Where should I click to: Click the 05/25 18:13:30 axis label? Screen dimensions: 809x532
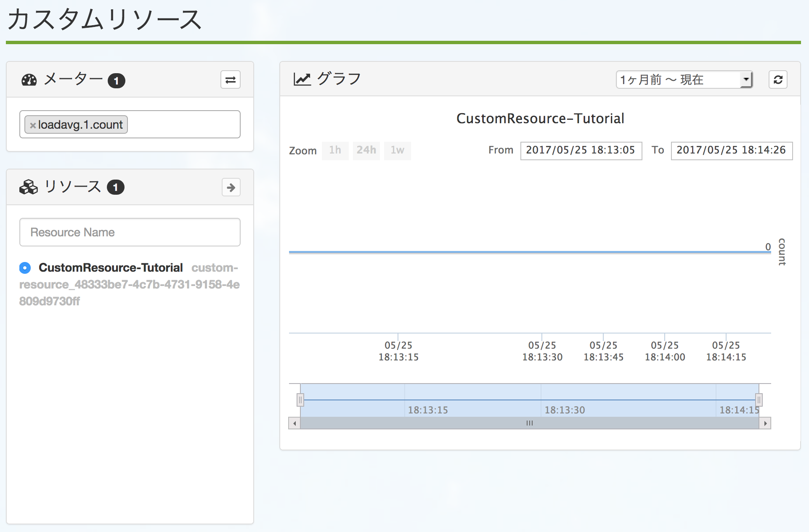tap(542, 351)
